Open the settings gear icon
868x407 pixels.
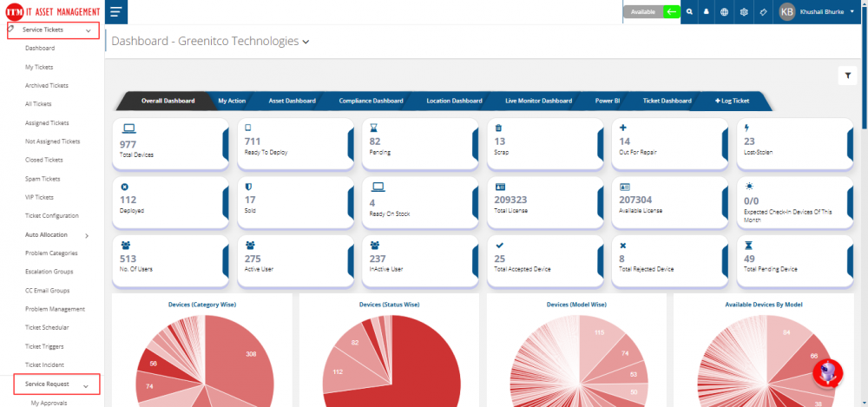[x=744, y=12]
